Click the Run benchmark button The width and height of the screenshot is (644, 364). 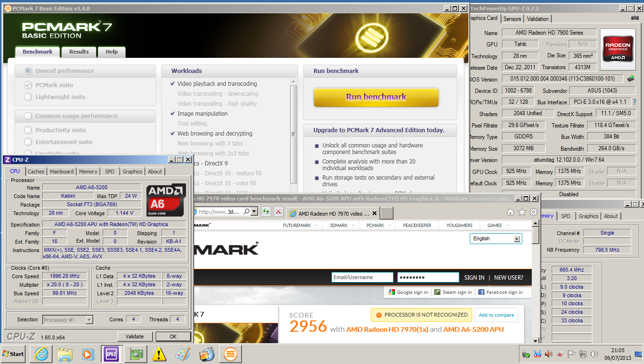pos(376,97)
